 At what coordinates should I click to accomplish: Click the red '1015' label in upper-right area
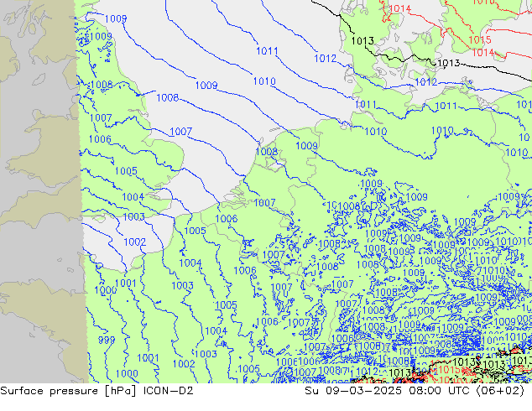[x=480, y=40]
